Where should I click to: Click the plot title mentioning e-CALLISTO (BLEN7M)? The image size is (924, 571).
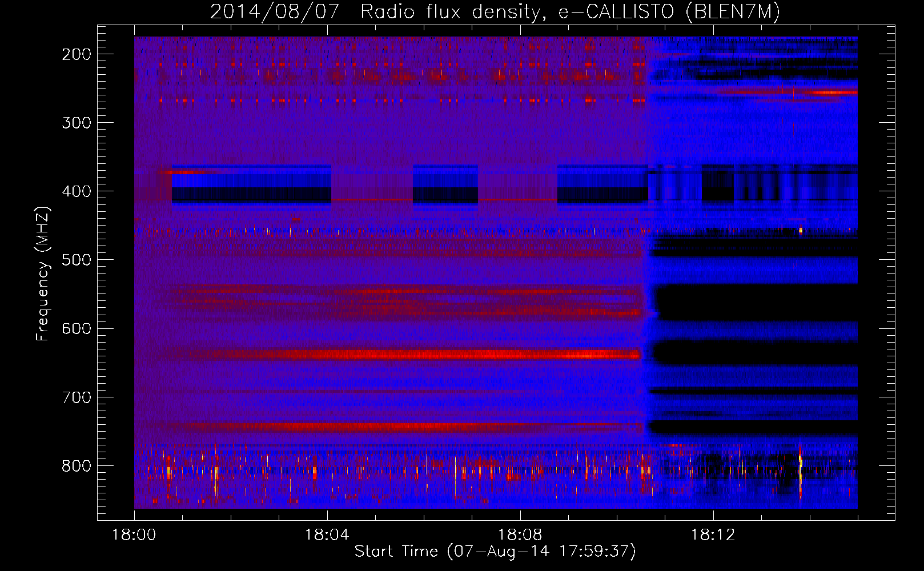495,11
